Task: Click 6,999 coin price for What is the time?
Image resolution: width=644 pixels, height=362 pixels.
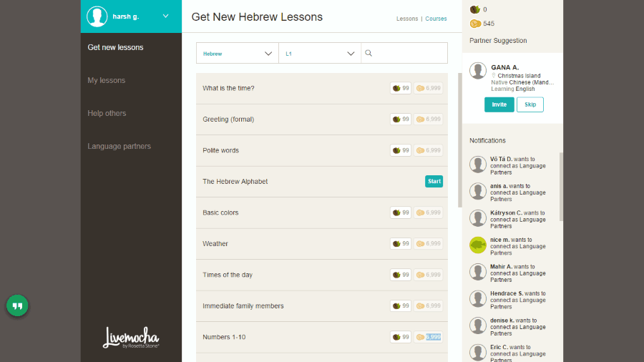Action: (428, 88)
